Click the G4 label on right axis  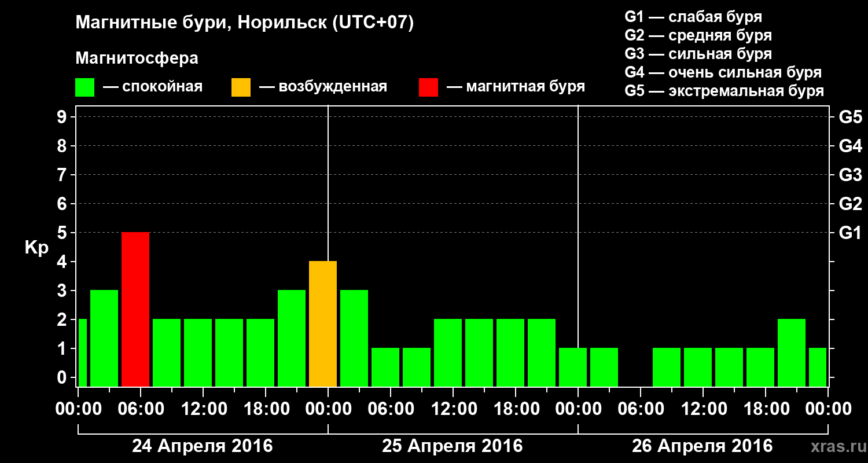851,146
